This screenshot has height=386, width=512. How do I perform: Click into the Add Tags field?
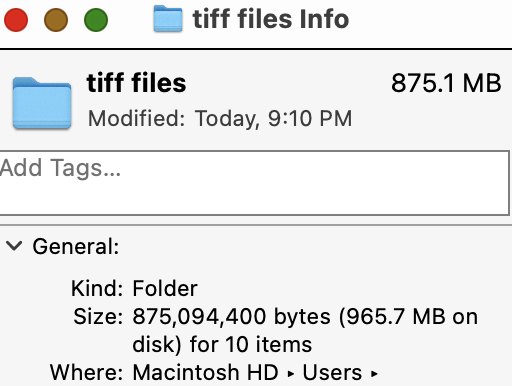pos(254,183)
